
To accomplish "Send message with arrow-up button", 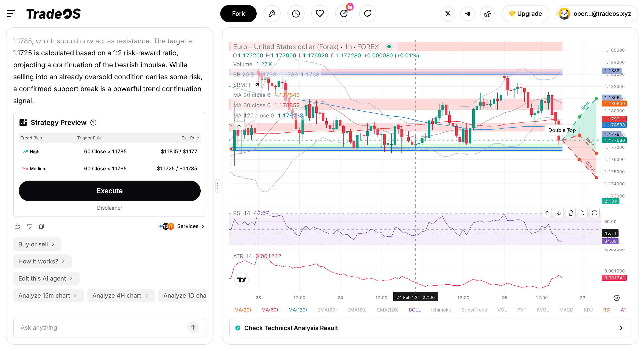I will pos(193,327).
